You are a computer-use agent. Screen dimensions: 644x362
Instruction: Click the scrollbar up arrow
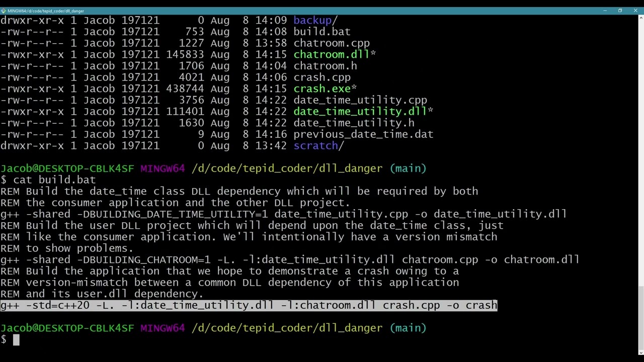tap(640, 19)
